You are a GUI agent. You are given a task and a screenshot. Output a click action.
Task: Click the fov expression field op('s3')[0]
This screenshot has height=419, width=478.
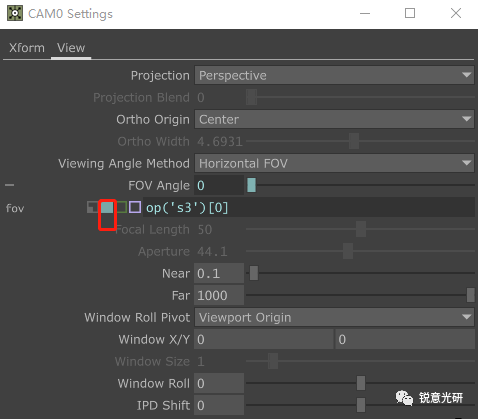tap(309, 207)
